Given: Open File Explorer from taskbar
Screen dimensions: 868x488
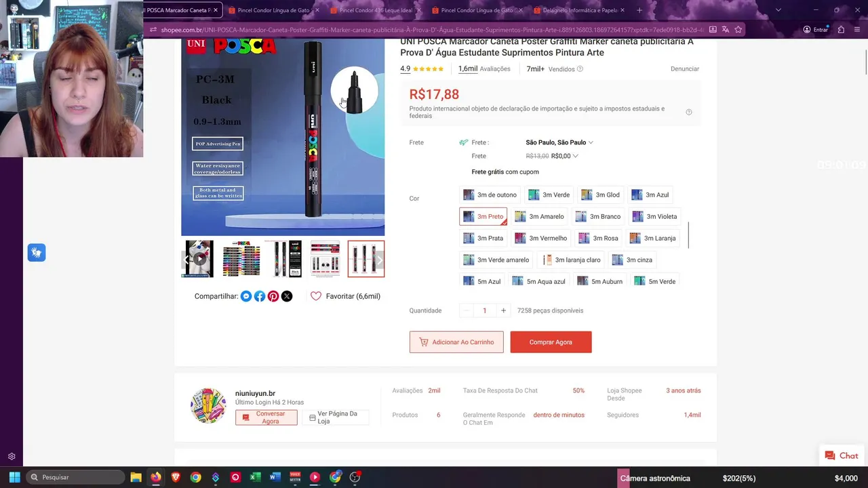Looking at the screenshot, I should [x=136, y=477].
